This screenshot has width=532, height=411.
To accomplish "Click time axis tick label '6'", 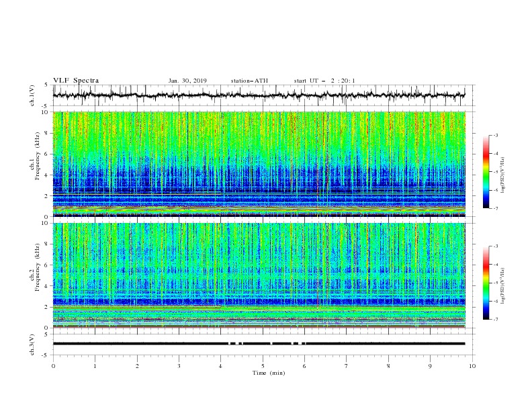I will (304, 366).
